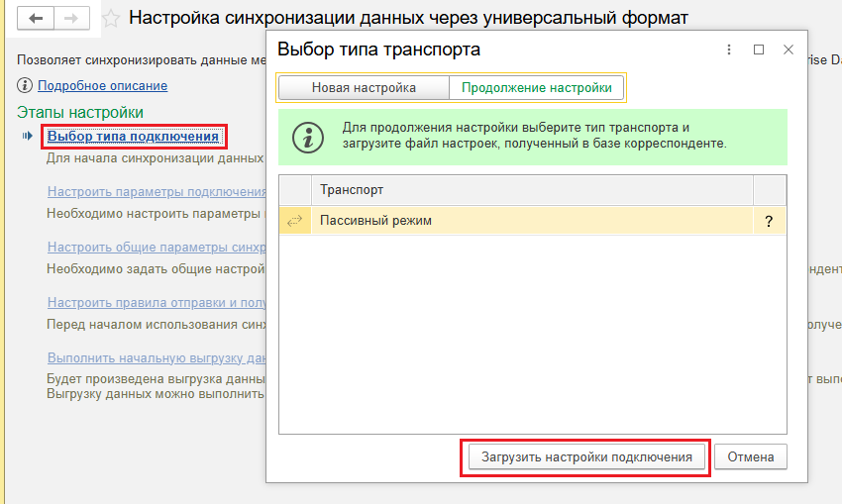Open the three-dot menu in the dialog header
This screenshot has width=842, height=504.
(x=729, y=50)
